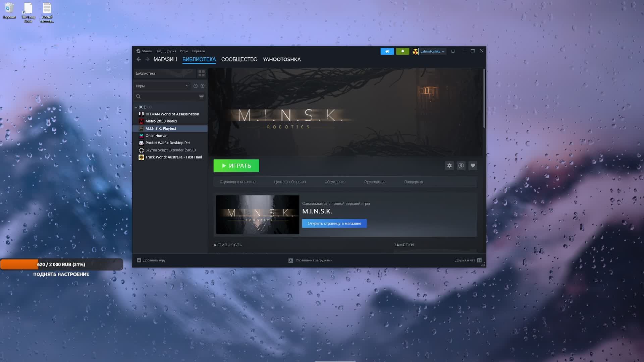Open the Steam menu in title bar

[x=147, y=51]
